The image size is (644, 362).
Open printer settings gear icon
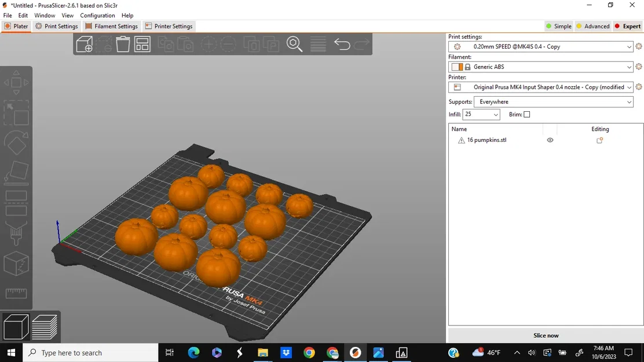click(x=639, y=87)
